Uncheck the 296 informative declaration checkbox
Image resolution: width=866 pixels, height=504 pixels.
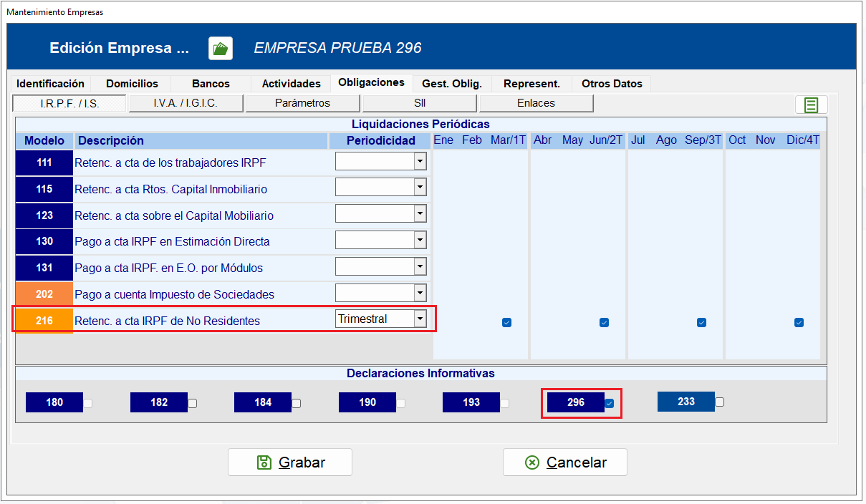[x=609, y=402]
